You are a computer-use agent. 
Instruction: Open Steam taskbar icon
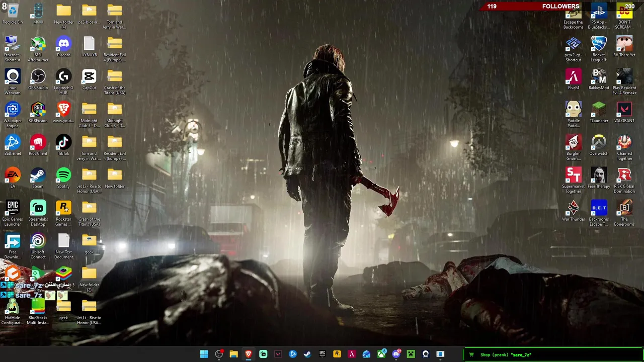[x=307, y=354]
